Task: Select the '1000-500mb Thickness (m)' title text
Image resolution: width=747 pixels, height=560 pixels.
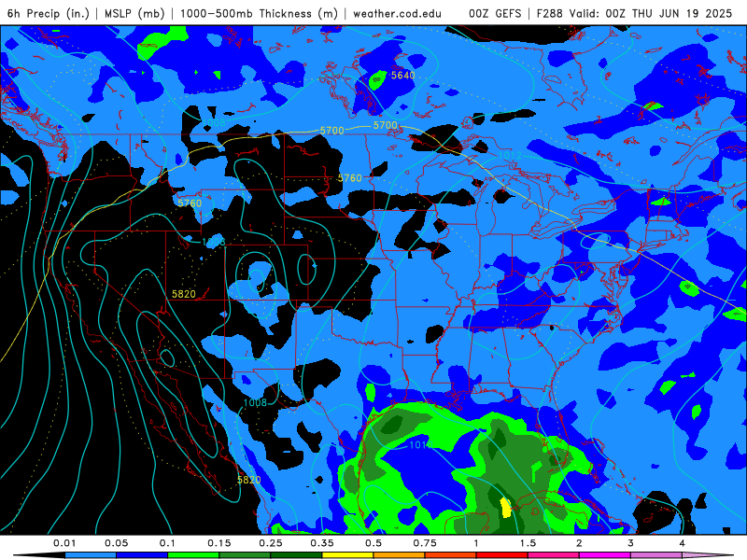Action: pos(259,13)
